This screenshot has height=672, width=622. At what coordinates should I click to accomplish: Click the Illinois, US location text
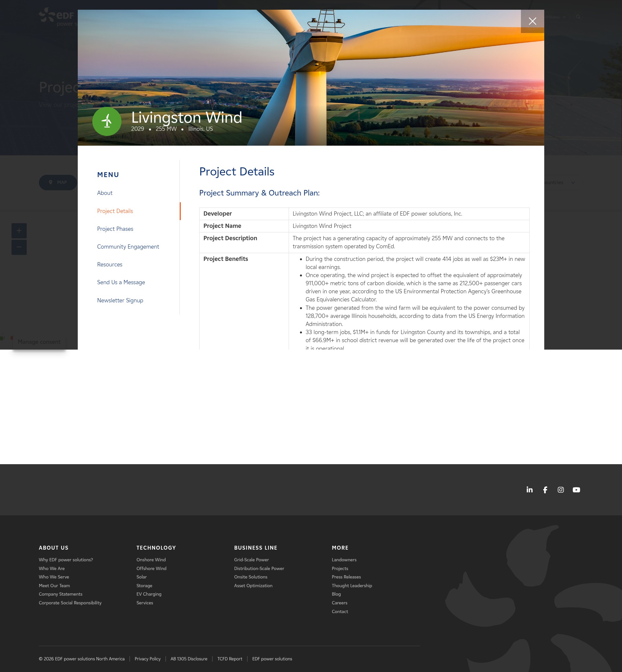point(200,129)
